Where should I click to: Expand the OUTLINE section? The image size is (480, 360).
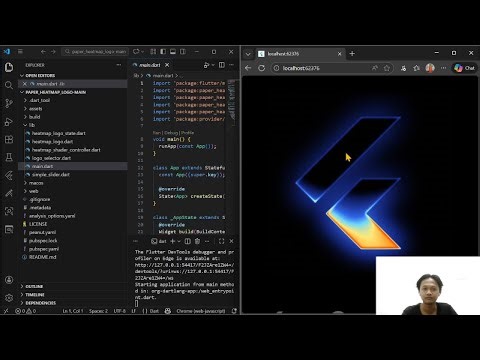click(34, 286)
